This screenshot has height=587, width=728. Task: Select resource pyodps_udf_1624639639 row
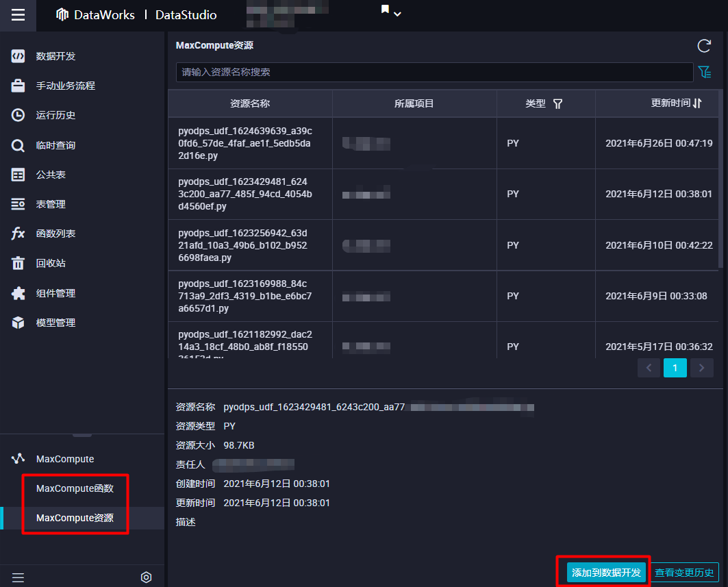click(x=443, y=143)
